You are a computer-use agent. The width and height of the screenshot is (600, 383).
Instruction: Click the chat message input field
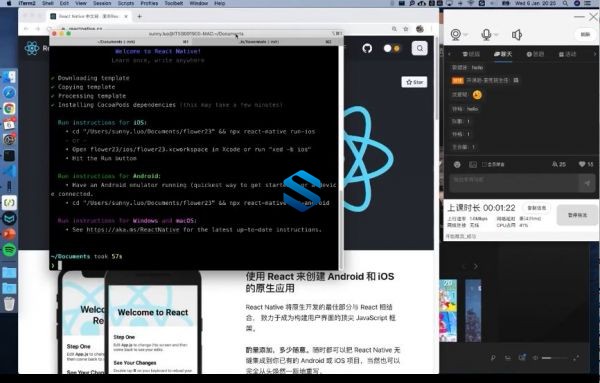coord(514,183)
